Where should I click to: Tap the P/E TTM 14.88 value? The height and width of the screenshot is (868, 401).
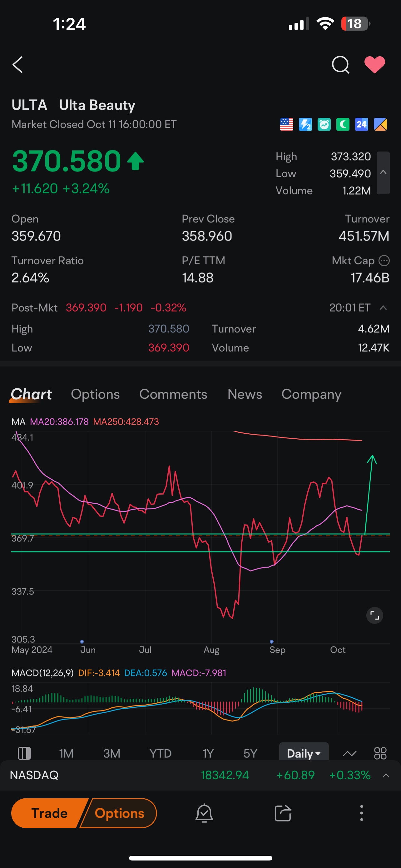(x=198, y=278)
